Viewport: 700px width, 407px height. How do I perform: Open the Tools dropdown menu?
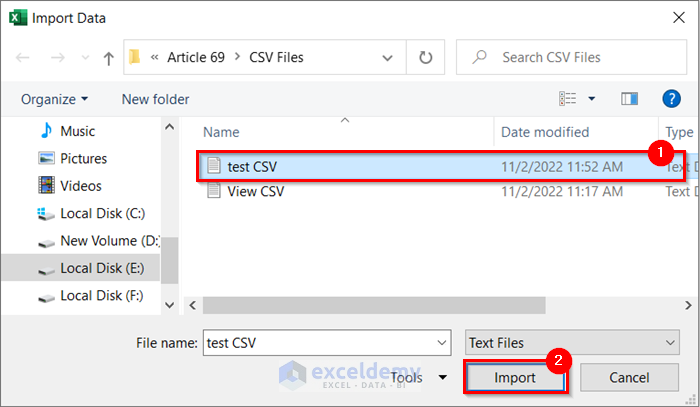[x=419, y=377]
